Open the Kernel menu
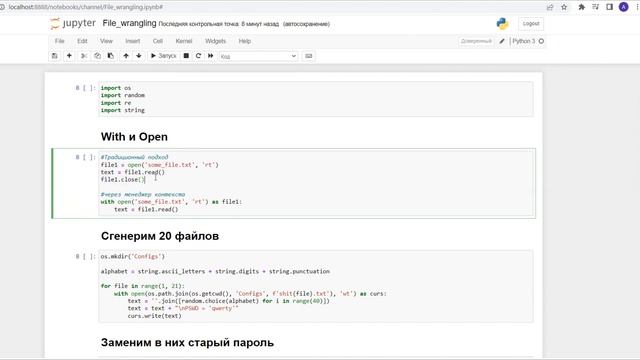Image resolution: width=640 pixels, height=360 pixels. 184,41
